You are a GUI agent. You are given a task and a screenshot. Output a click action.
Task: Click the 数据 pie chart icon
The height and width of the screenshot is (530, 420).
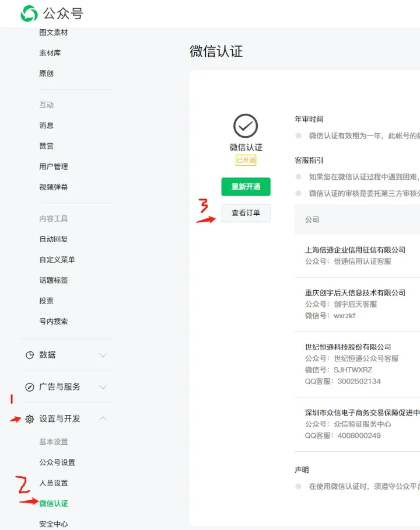click(30, 355)
